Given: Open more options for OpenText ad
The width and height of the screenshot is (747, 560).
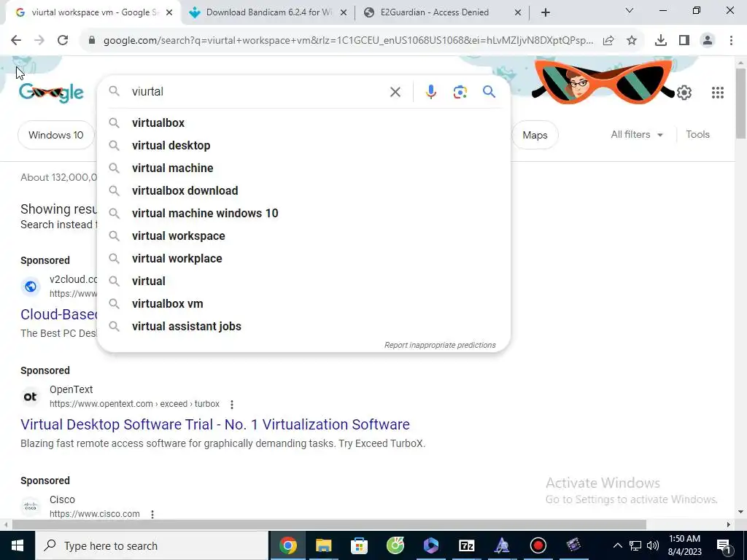Looking at the screenshot, I should click(x=231, y=404).
